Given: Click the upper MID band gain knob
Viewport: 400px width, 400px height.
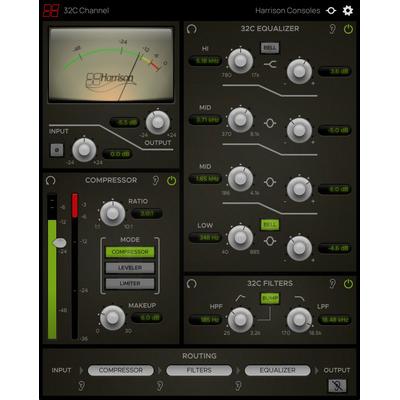Looking at the screenshot, I should coord(299,130).
